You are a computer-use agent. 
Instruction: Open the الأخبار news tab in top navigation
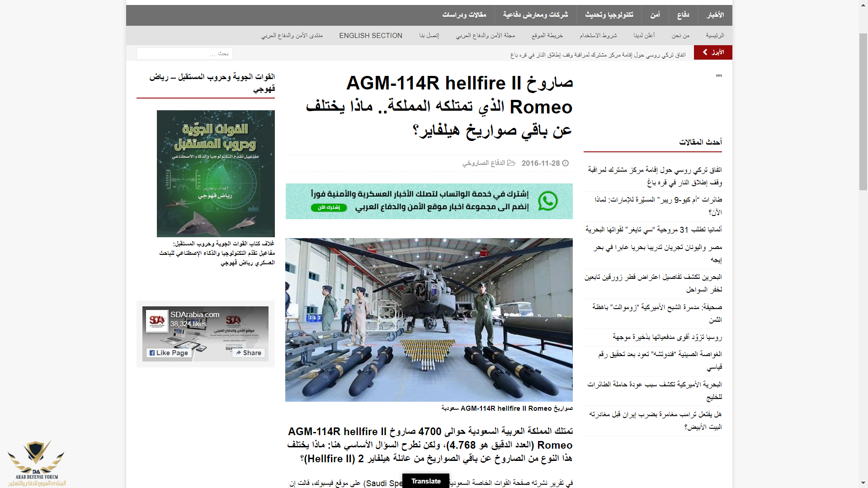coord(715,15)
